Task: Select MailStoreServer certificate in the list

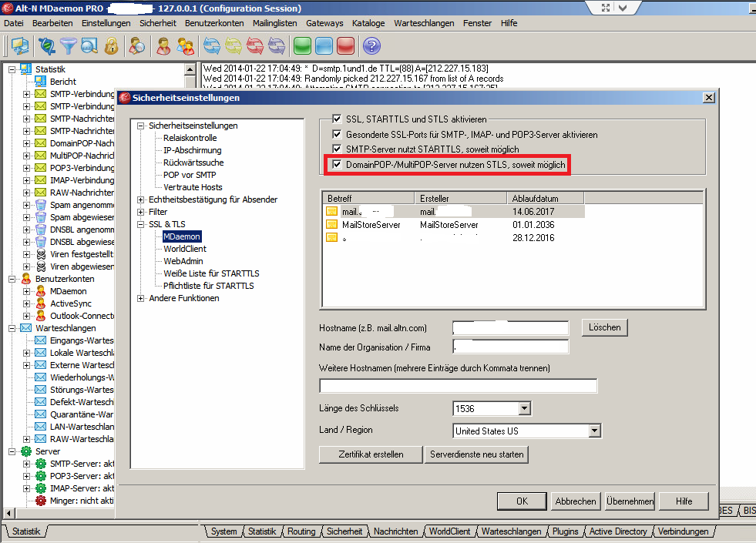Action: tap(371, 224)
